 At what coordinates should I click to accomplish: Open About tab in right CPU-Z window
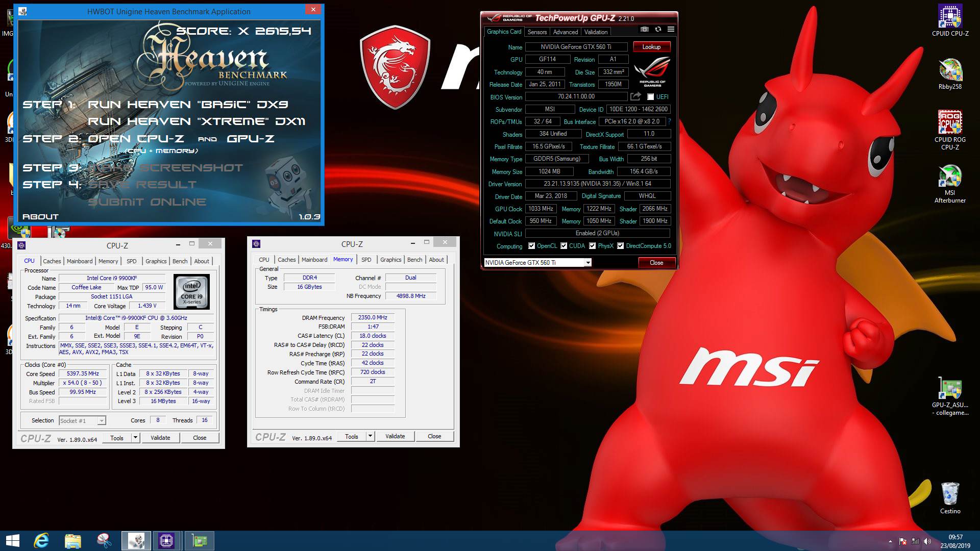click(x=436, y=260)
